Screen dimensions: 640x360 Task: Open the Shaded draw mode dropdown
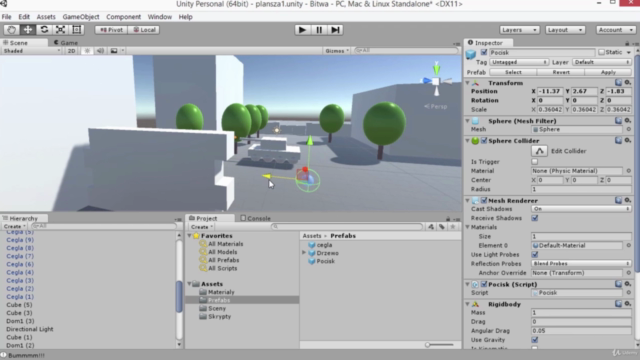click(31, 51)
